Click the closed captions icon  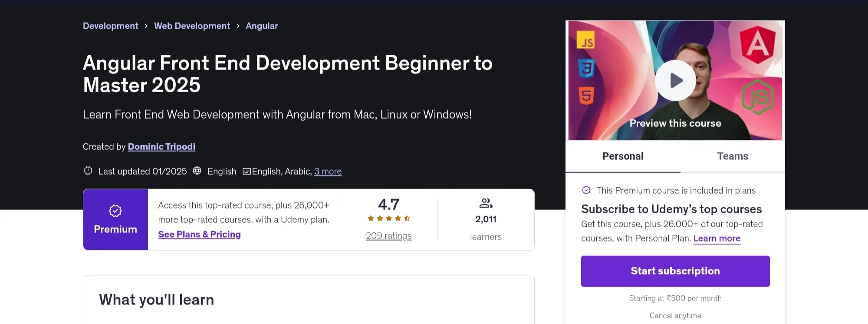click(x=247, y=172)
